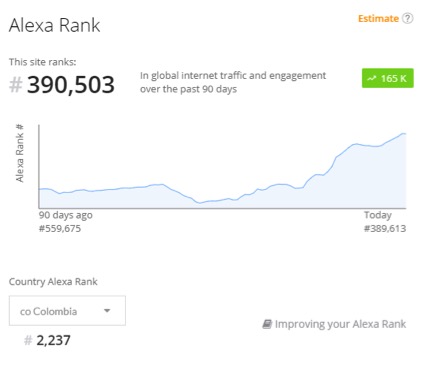Click the chart peak near Today

[403, 133]
